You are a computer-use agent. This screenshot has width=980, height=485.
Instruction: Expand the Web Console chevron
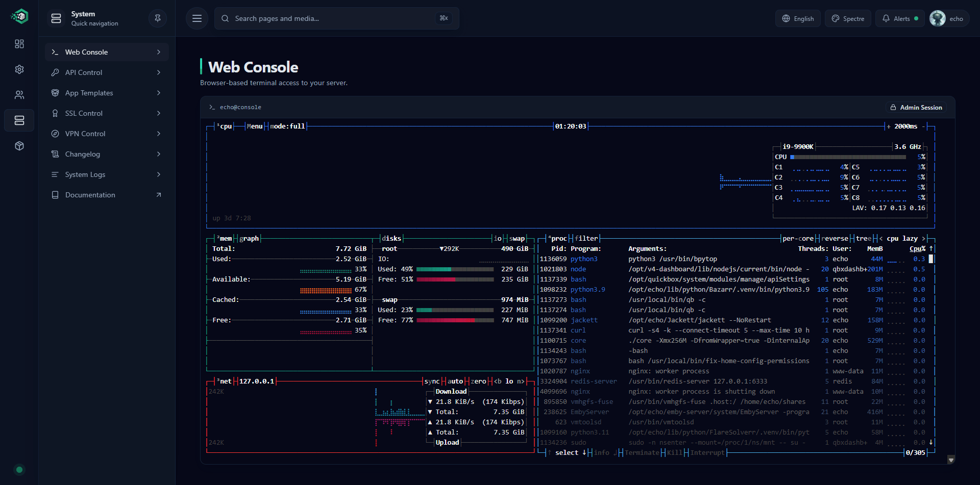pyautogui.click(x=159, y=52)
